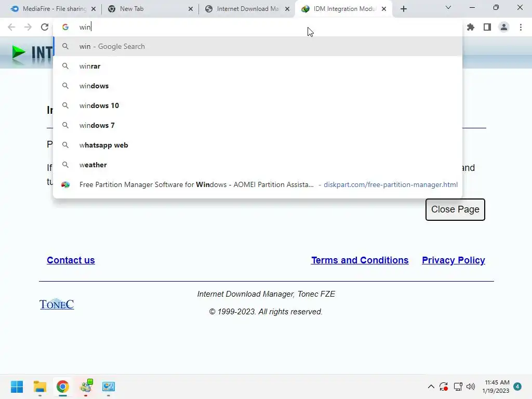Open the monitor app taskbar icon
Viewport: 532px width, 399px height.
tap(109, 387)
